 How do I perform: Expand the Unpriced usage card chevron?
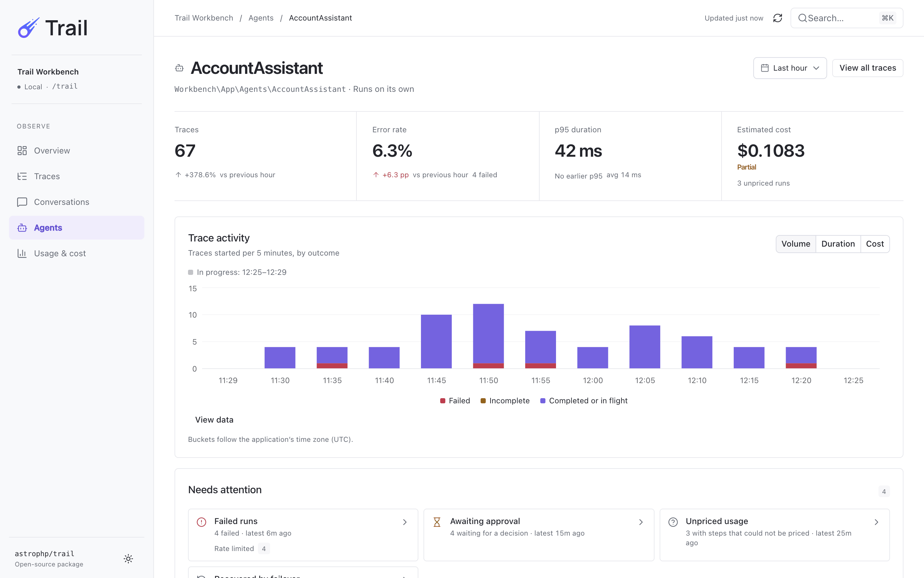[x=876, y=522]
